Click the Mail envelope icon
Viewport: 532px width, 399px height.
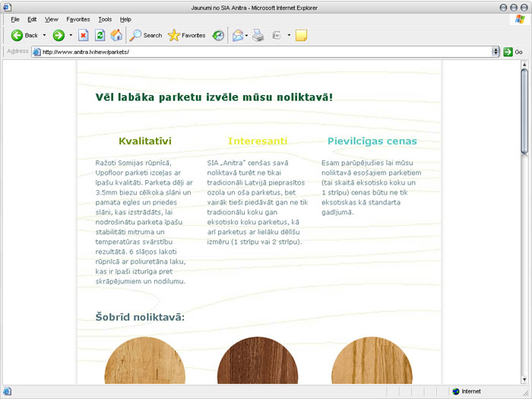coord(238,35)
